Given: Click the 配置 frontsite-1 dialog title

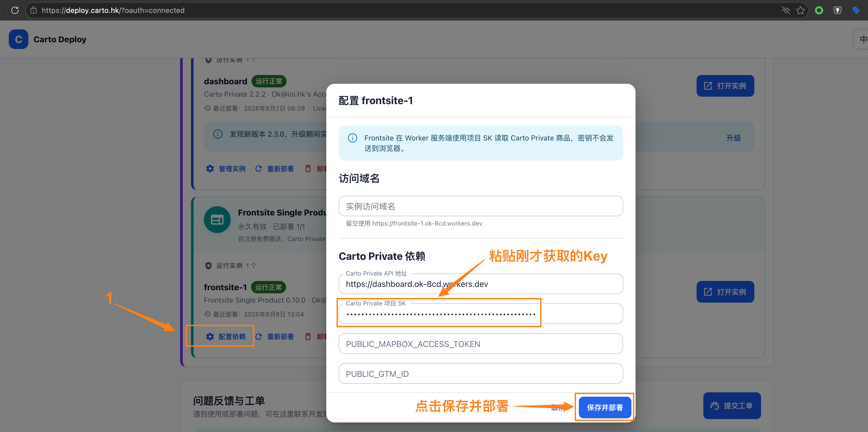Looking at the screenshot, I should [x=376, y=101].
